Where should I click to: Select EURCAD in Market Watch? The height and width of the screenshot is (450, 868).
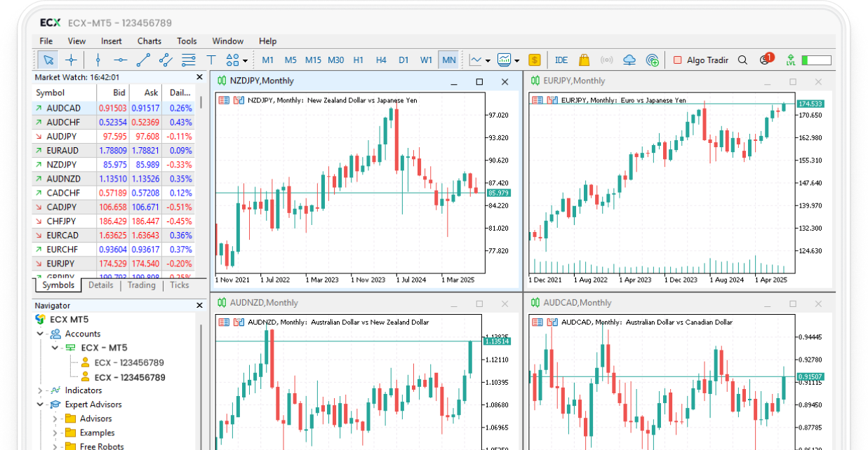62,236
